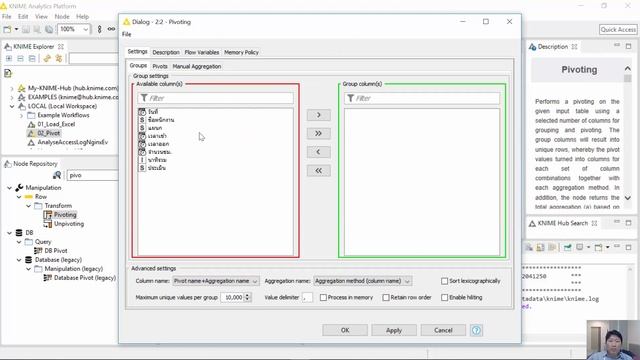Select the AnalyseAccessLogNginx workflow item
Image resolution: width=640 pixels, height=360 pixels.
[73, 142]
